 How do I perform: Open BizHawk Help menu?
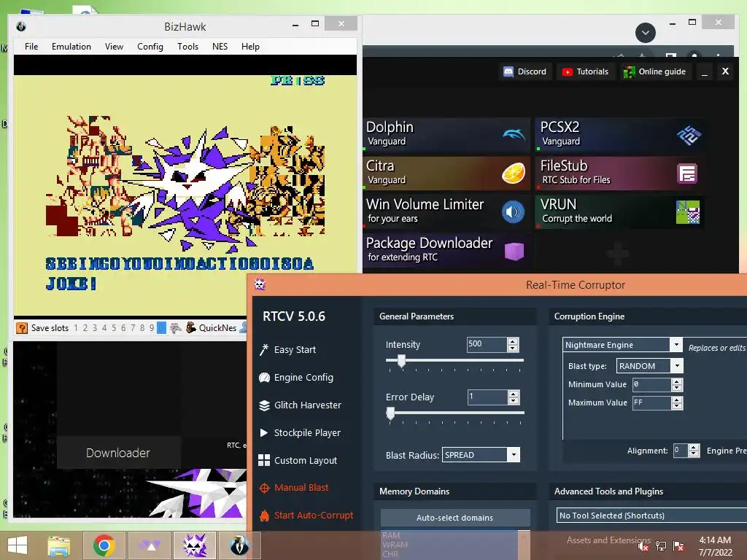point(250,47)
